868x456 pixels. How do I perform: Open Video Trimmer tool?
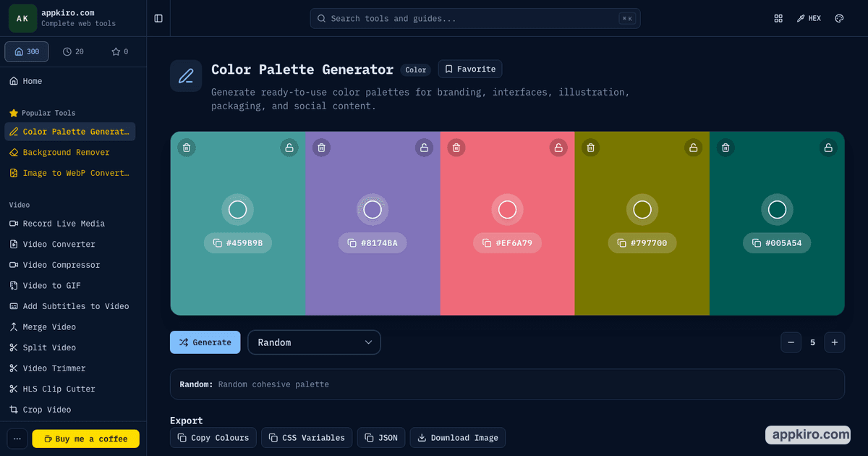(x=69, y=368)
